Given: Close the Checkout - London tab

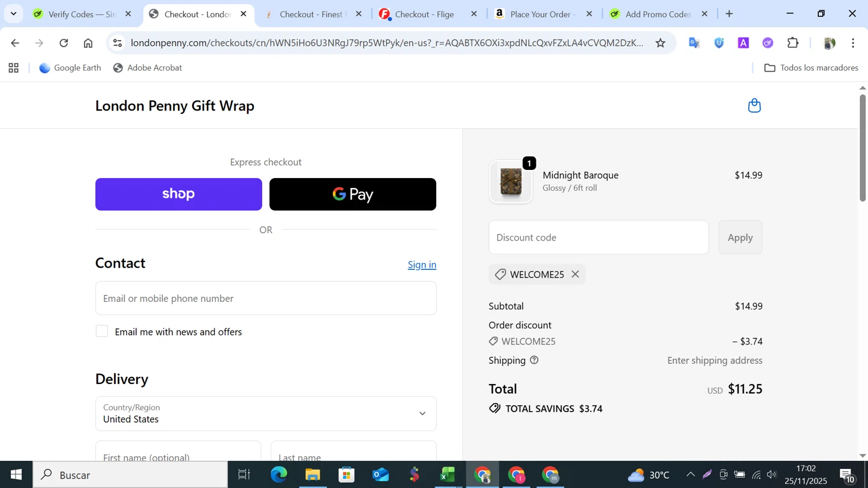Looking at the screenshot, I should 244,14.
